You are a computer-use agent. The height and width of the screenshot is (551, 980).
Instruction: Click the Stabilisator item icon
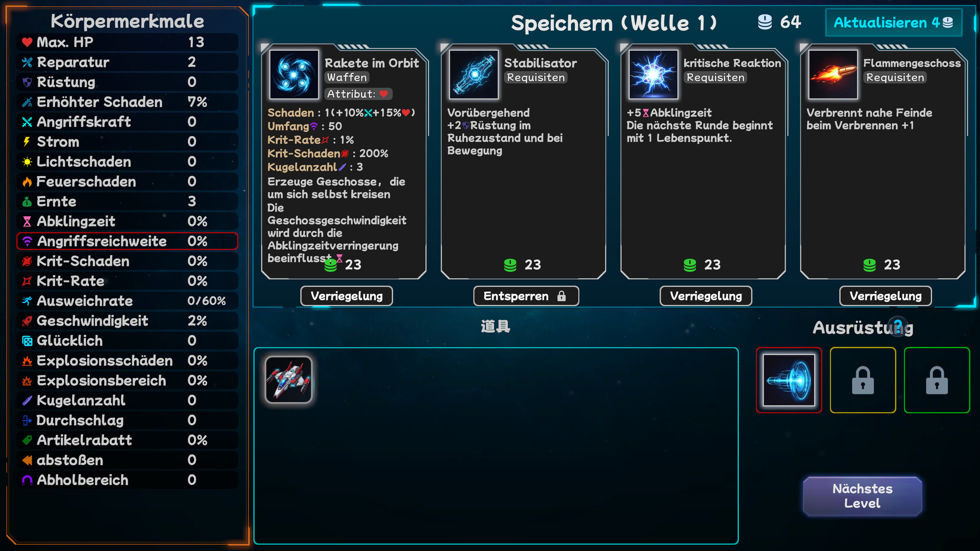(x=474, y=74)
